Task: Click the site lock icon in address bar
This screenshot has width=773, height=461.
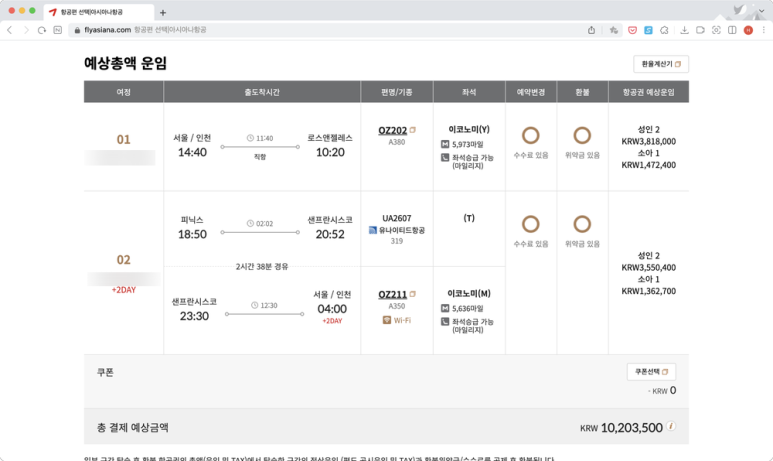Action: [77, 30]
